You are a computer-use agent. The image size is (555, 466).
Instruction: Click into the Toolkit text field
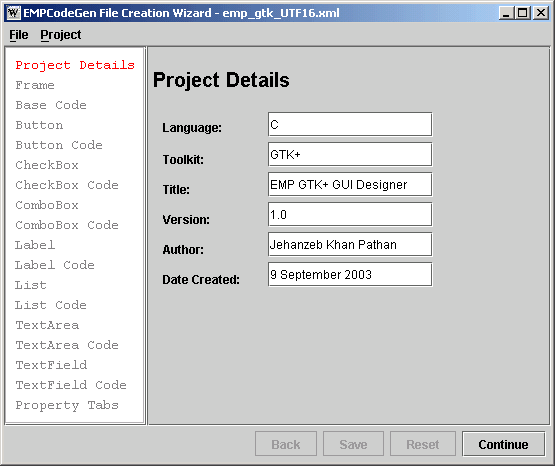[x=350, y=154]
